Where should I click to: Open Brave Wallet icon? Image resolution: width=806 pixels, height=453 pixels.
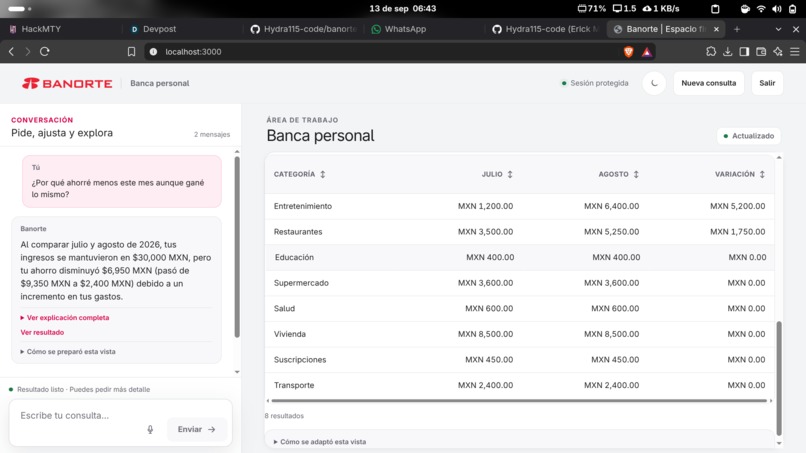tap(761, 51)
